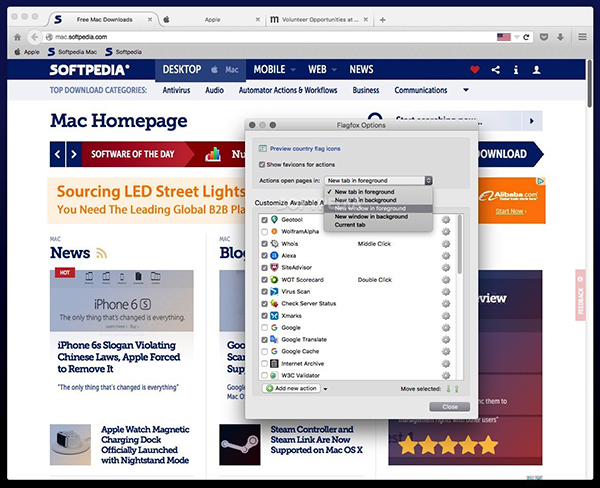Choose New window in foreground option
The height and width of the screenshot is (488, 600).
(378, 209)
